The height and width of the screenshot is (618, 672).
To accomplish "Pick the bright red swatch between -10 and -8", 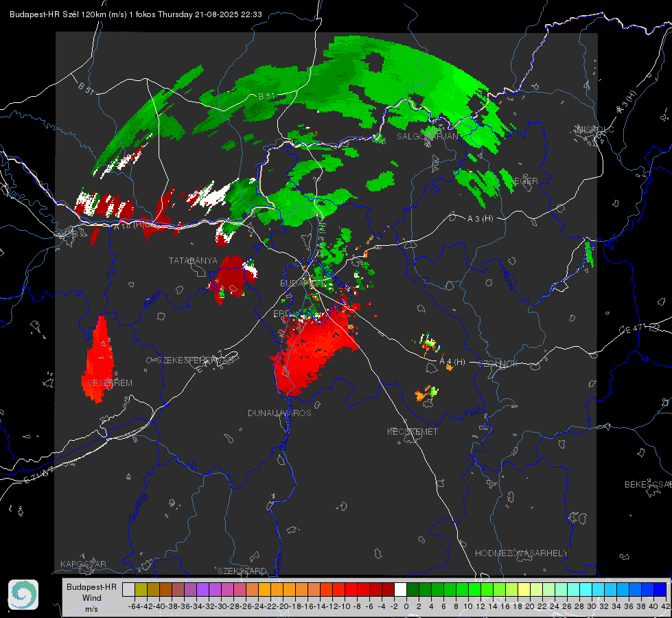I will coord(351,589).
